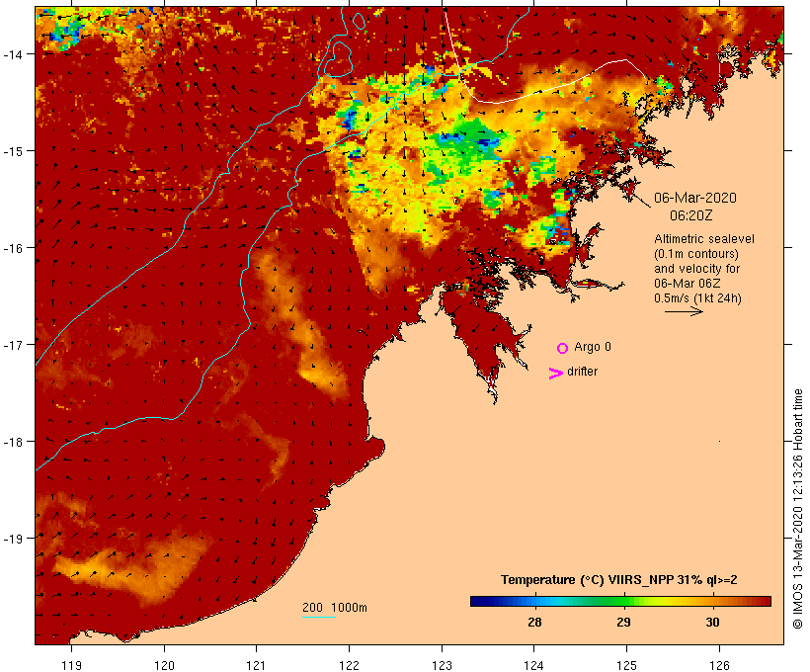Click the latitude axis label '-15'

[x=13, y=151]
